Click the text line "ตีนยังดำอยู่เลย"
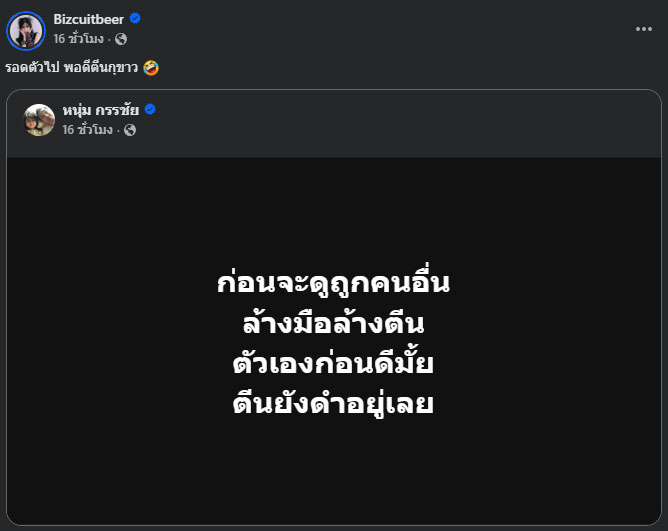The height and width of the screenshot is (531, 668). [334, 406]
